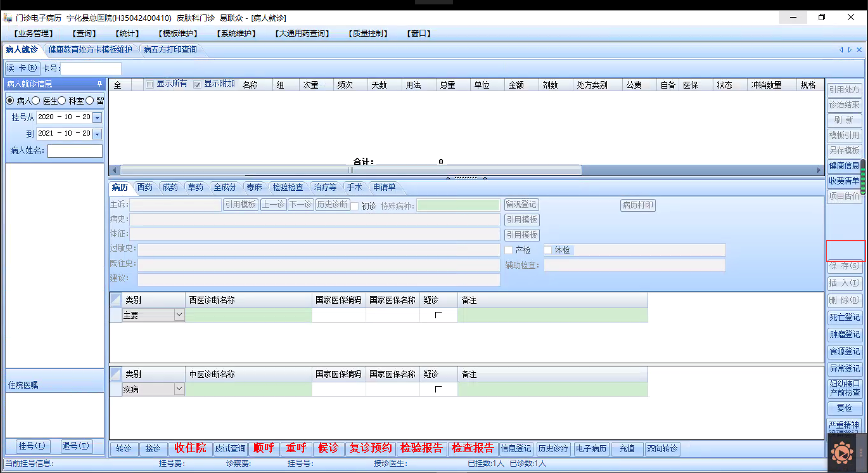The image size is (868, 473).
Task: Click tab strip left navigation arrow
Action: coord(841,50)
